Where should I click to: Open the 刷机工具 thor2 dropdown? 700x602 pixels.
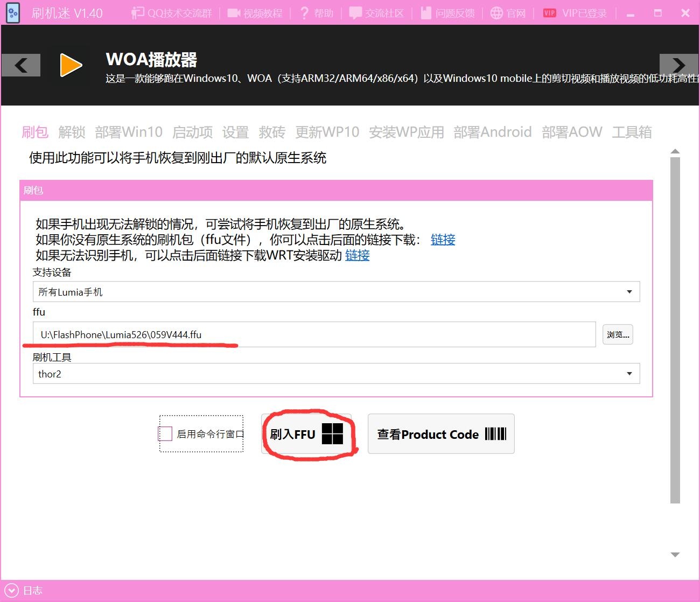pos(629,374)
